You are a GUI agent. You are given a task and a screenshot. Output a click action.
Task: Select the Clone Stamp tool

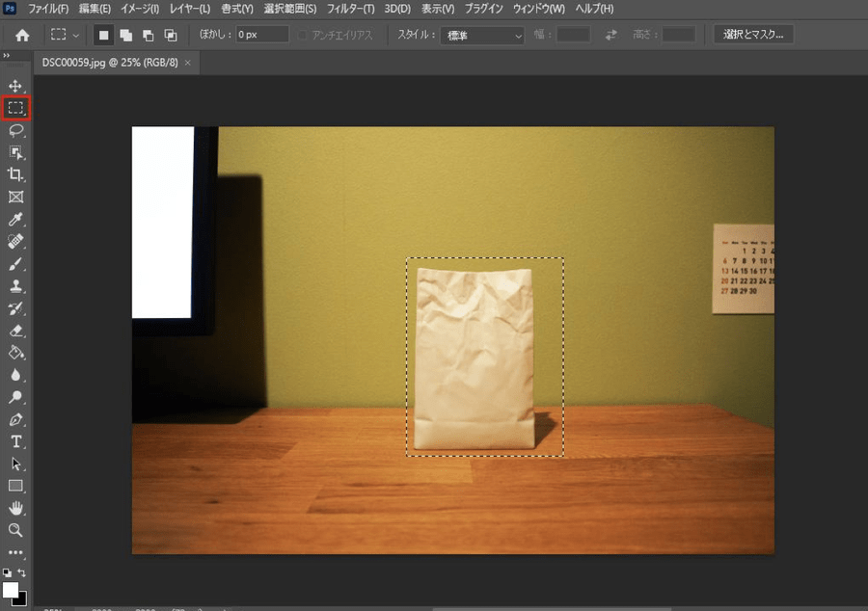(15, 286)
